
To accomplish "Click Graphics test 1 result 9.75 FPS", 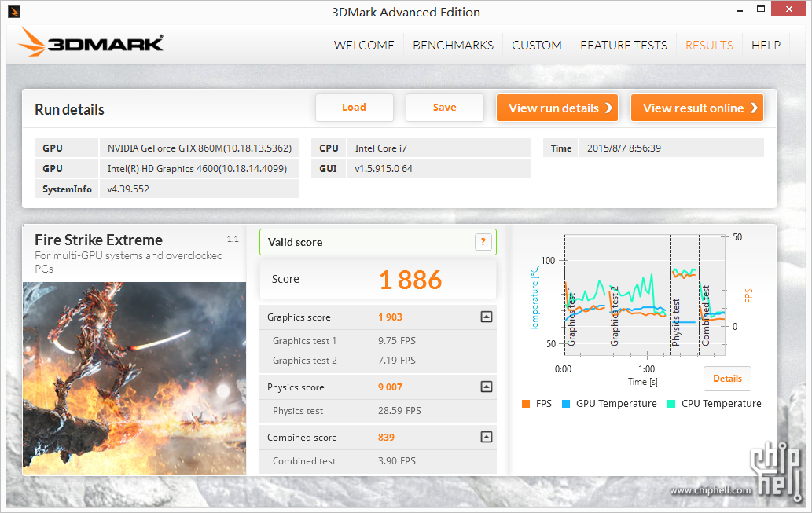I will coord(397,341).
